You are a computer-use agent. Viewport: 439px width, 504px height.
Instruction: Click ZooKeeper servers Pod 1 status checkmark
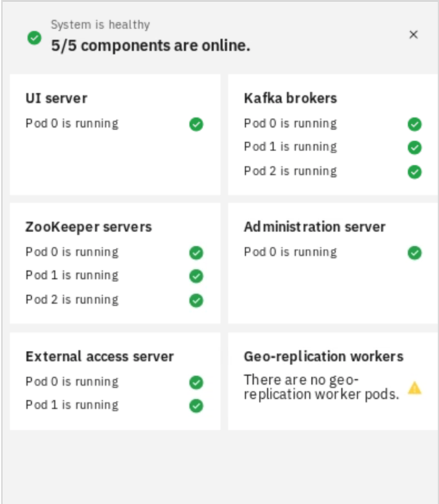[196, 276]
